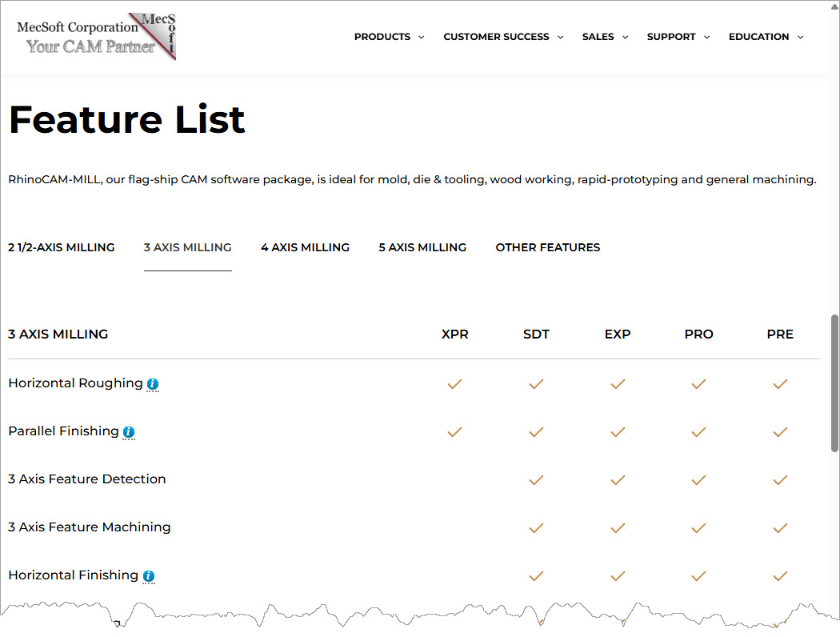Image resolution: width=840 pixels, height=637 pixels.
Task: Switch to the 5 Axis Milling tab
Action: pos(422,247)
